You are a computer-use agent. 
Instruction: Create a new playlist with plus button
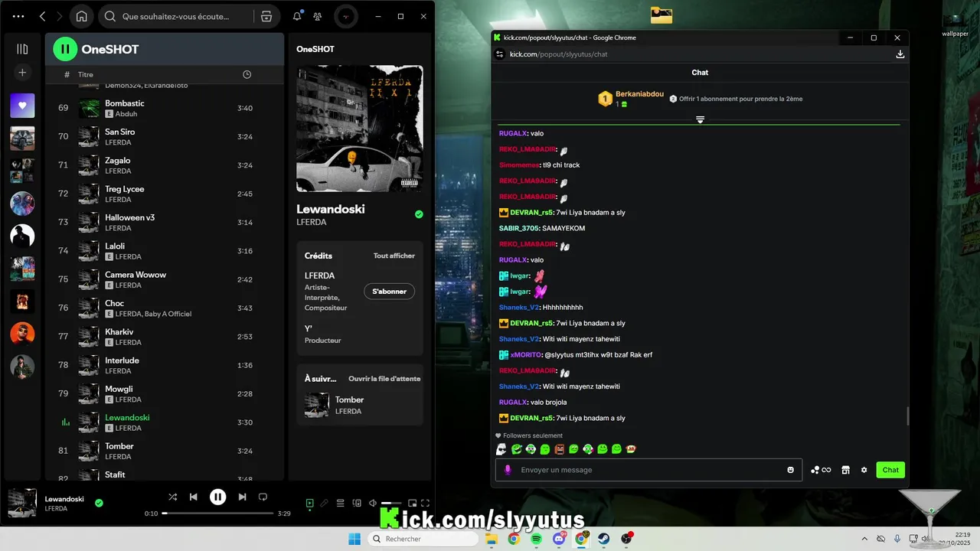pos(22,73)
